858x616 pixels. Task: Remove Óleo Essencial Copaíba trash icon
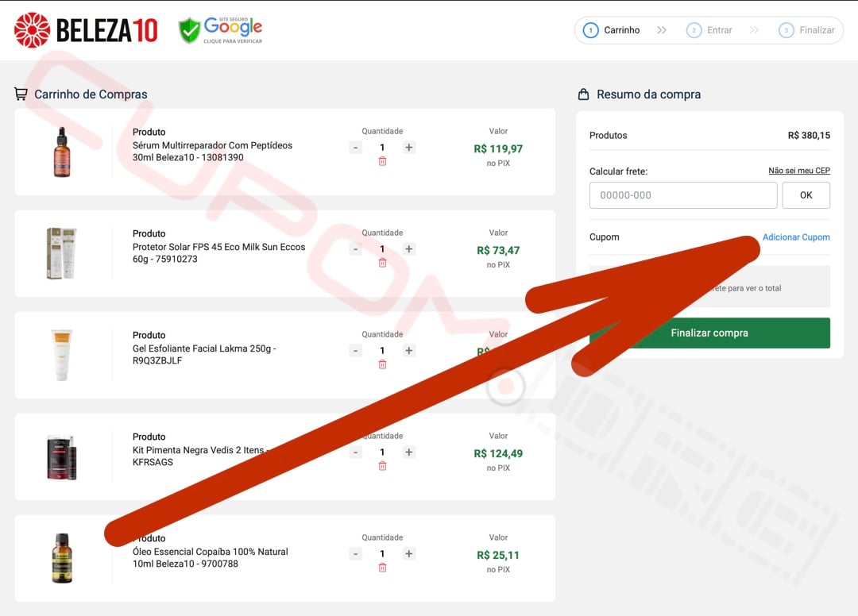pos(382,568)
